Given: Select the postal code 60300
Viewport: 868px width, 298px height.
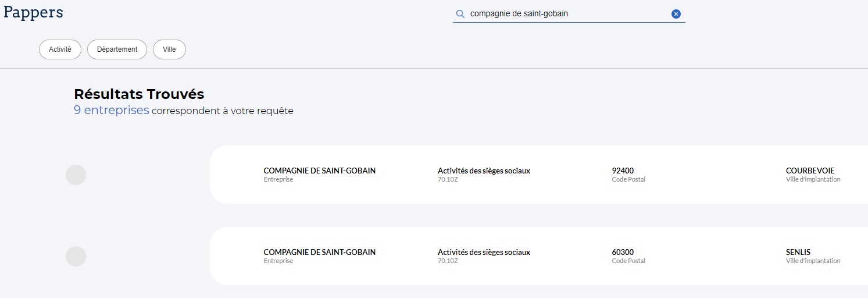Looking at the screenshot, I should click(x=623, y=252).
